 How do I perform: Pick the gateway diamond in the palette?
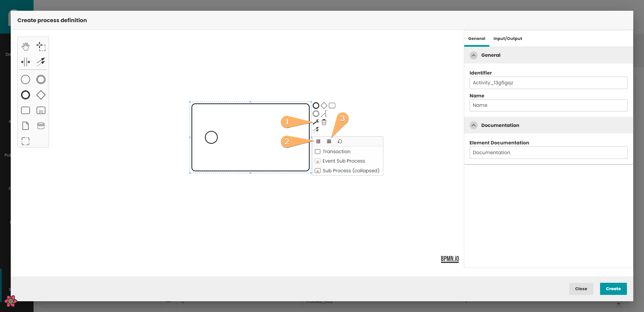(41, 95)
